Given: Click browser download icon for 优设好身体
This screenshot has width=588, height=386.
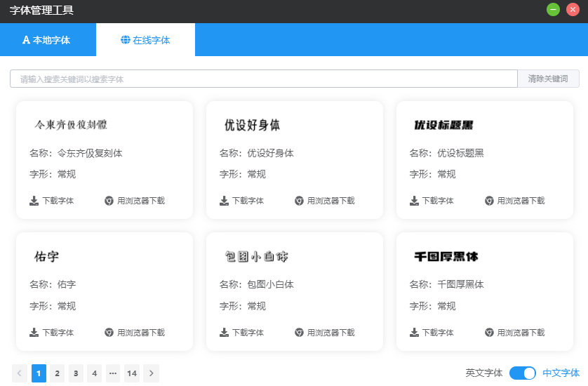Looking at the screenshot, I should point(299,201).
